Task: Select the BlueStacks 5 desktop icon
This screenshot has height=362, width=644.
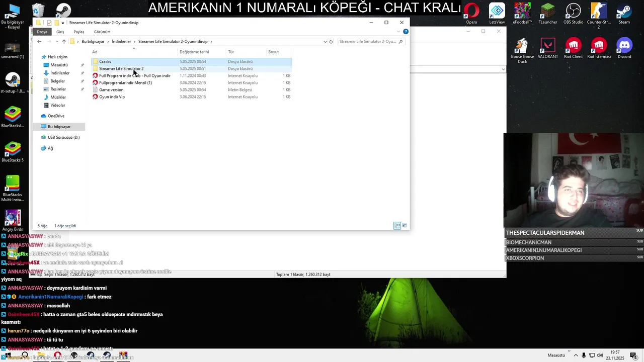Action: coord(13,151)
